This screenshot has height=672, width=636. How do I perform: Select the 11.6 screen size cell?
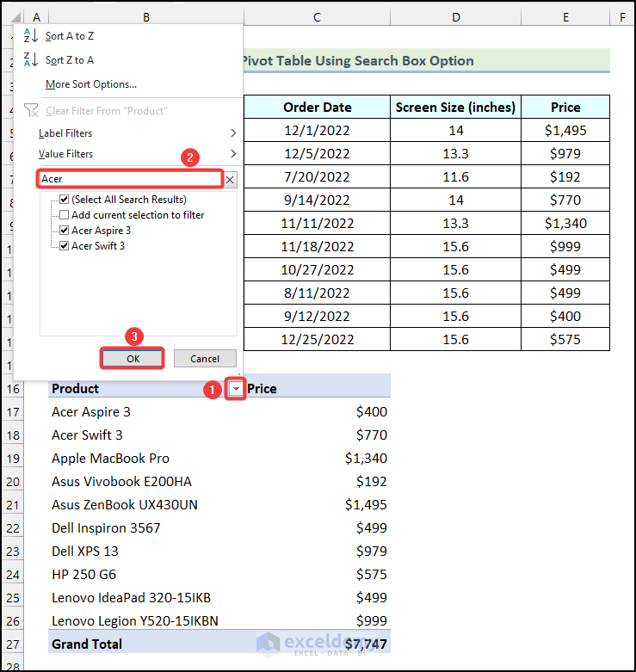click(455, 176)
